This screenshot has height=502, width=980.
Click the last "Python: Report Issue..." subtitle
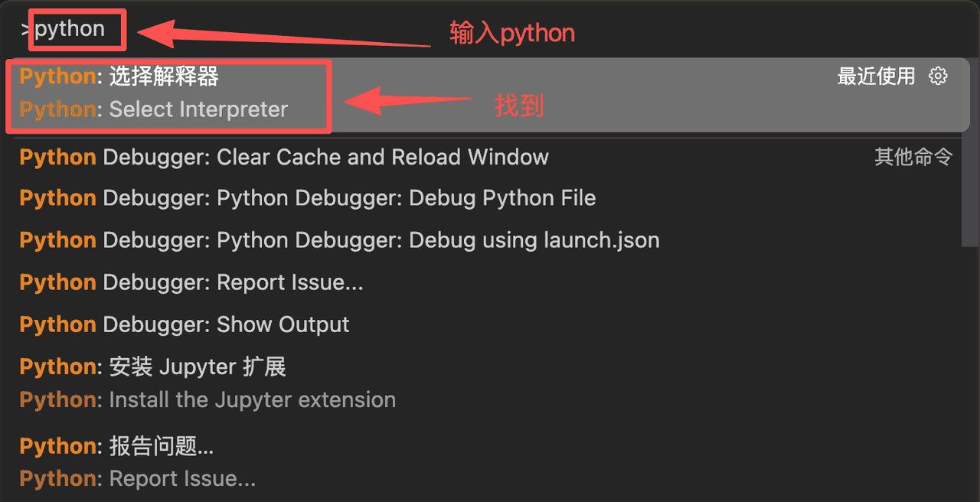click(x=138, y=479)
